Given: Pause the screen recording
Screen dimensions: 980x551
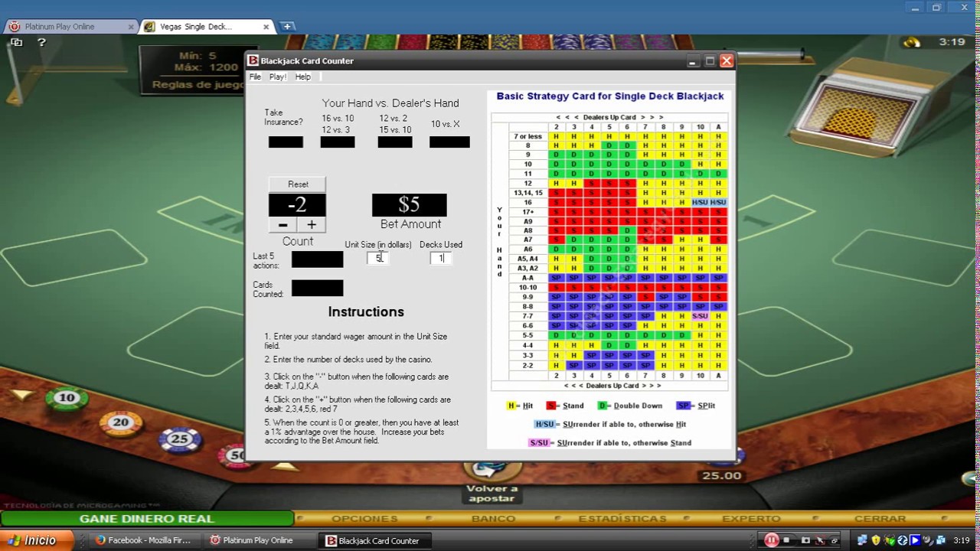Looking at the screenshot, I should click(772, 540).
